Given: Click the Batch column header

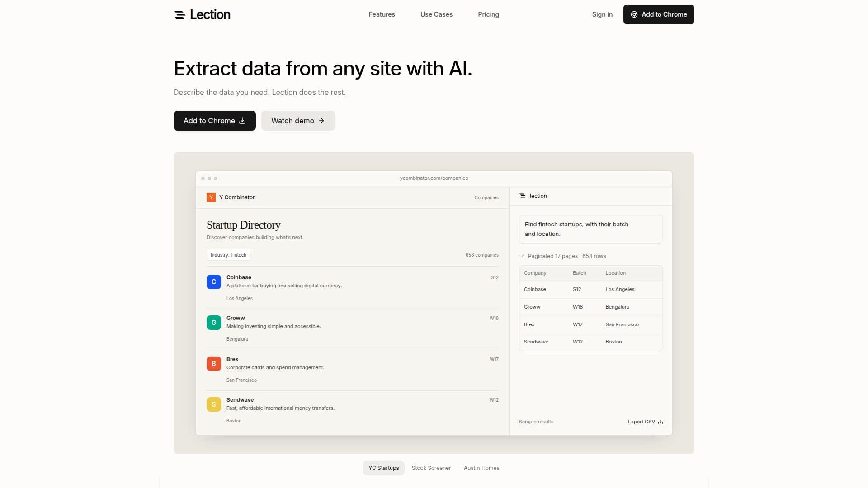Looking at the screenshot, I should (x=580, y=273).
